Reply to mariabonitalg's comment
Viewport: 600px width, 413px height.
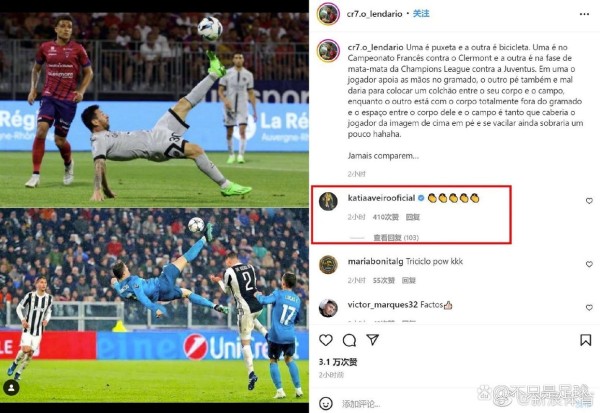[409, 281]
